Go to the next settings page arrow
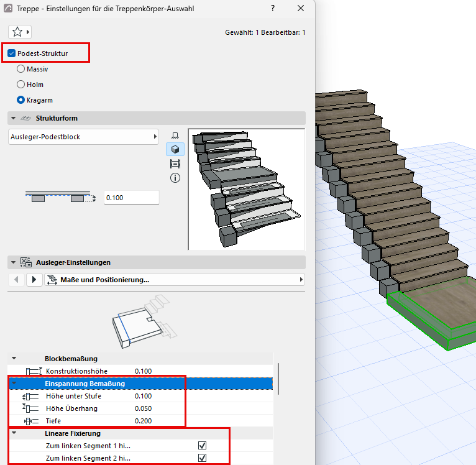 [x=34, y=279]
